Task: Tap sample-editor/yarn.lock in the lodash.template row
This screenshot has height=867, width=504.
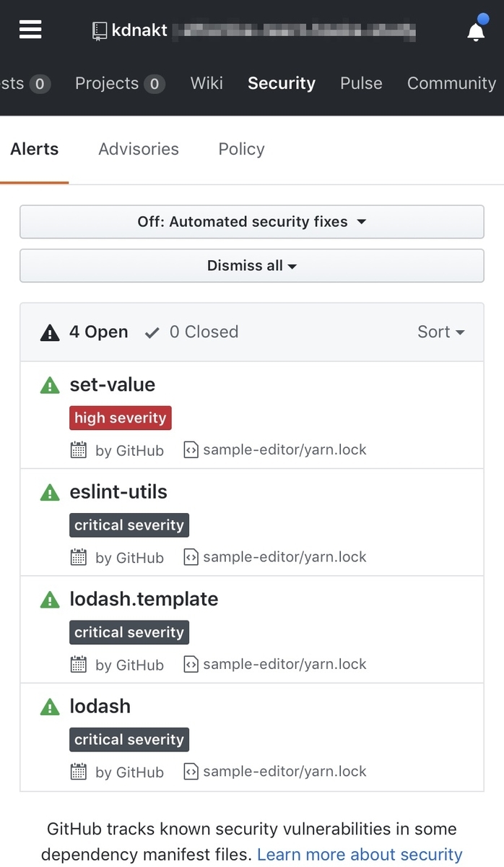Action: coord(284,663)
